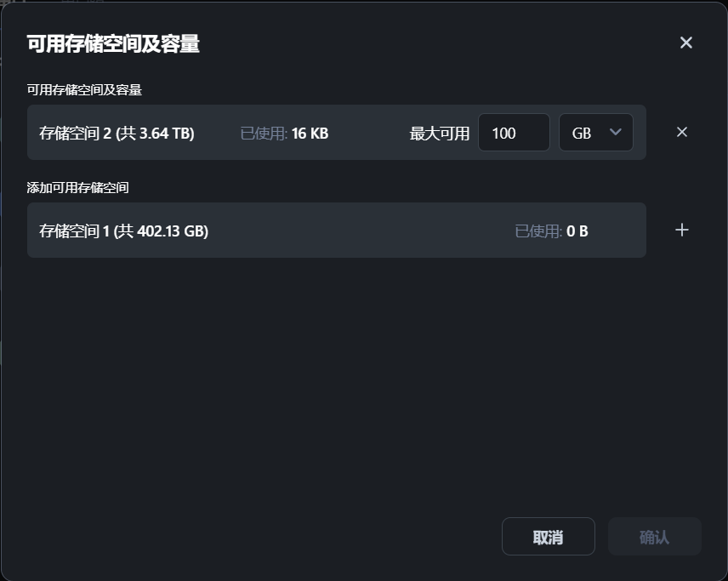
Task: Select the quota field showing 100
Action: point(514,132)
